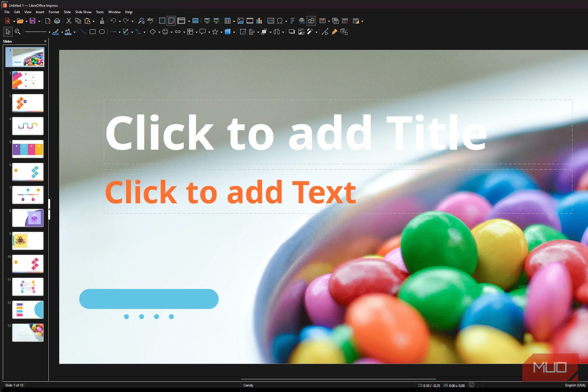Insert hyperlink globe icon
Image resolution: width=588 pixels, height=392 pixels.
pos(302,21)
